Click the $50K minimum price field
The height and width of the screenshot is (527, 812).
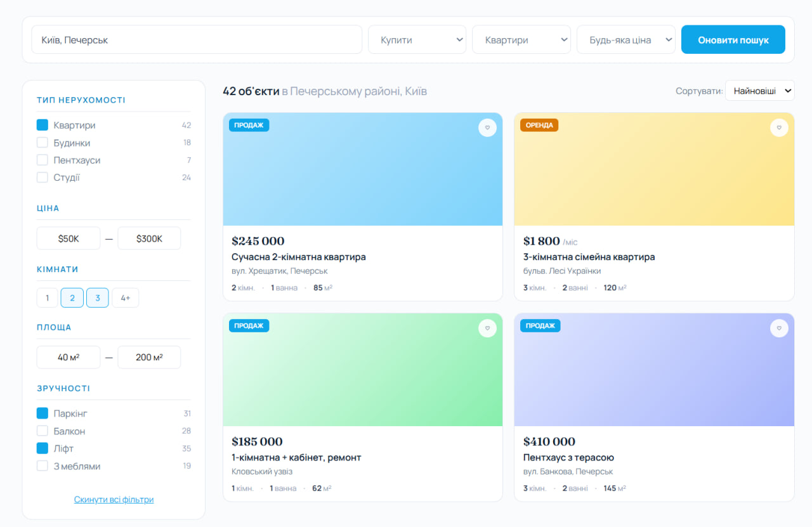point(69,238)
